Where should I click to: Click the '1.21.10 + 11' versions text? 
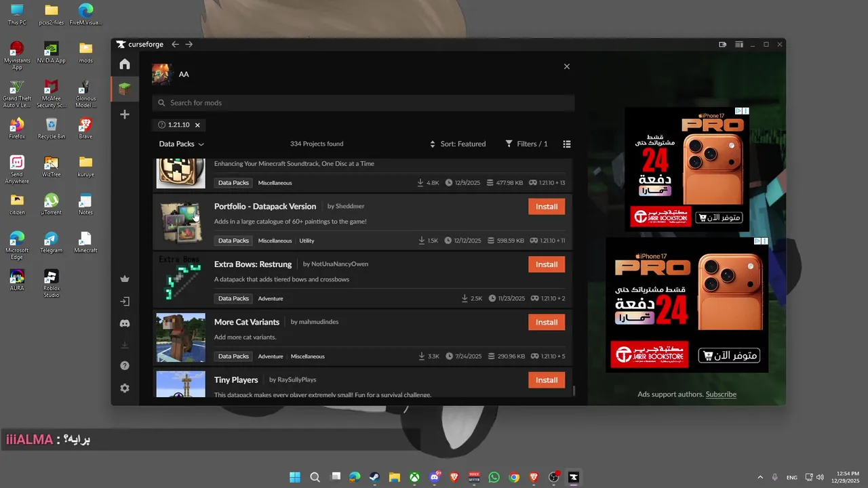553,241
